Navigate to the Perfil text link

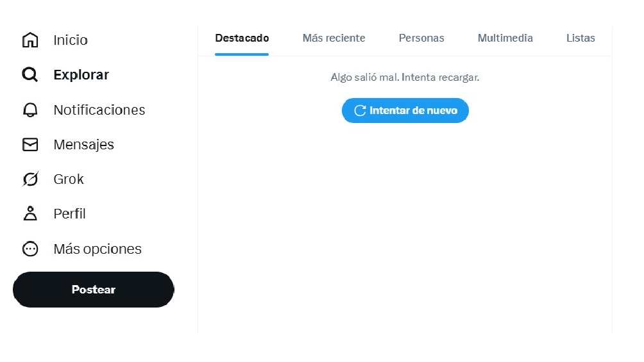(70, 214)
